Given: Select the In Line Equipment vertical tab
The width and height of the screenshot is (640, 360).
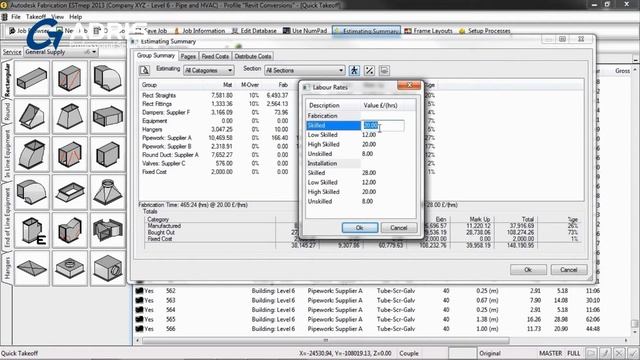Looking at the screenshot, I should click(7, 154).
